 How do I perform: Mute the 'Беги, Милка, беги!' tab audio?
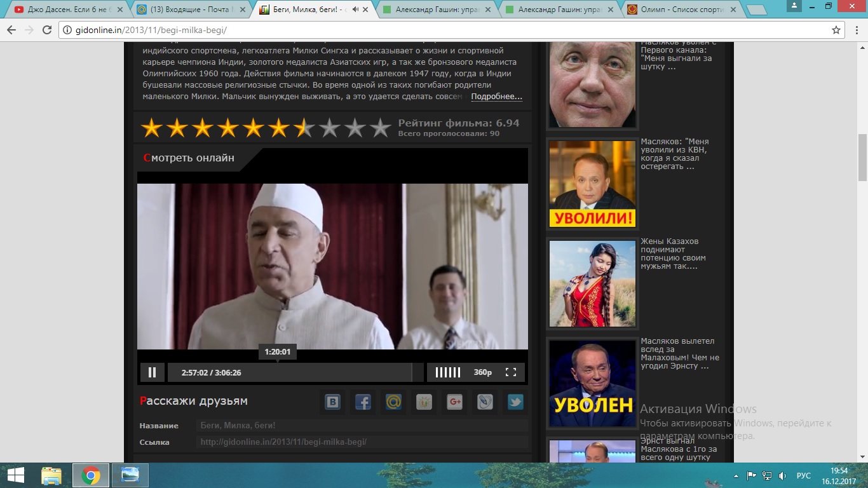(355, 10)
